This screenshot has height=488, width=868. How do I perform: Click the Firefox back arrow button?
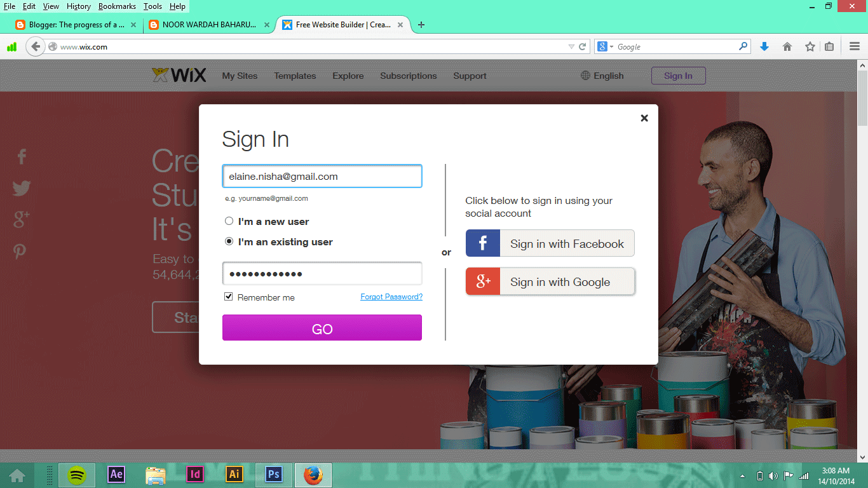pyautogui.click(x=35, y=46)
